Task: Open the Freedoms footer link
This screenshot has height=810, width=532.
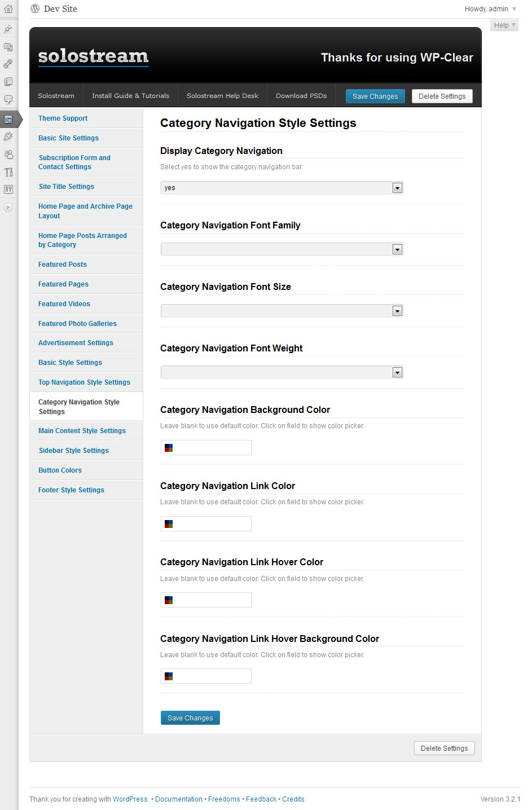Action: [224, 799]
